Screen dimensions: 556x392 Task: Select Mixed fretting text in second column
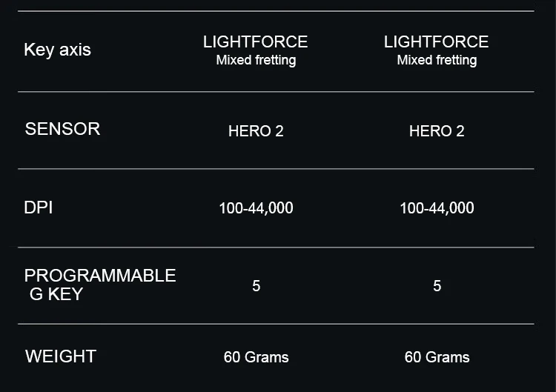(x=437, y=60)
